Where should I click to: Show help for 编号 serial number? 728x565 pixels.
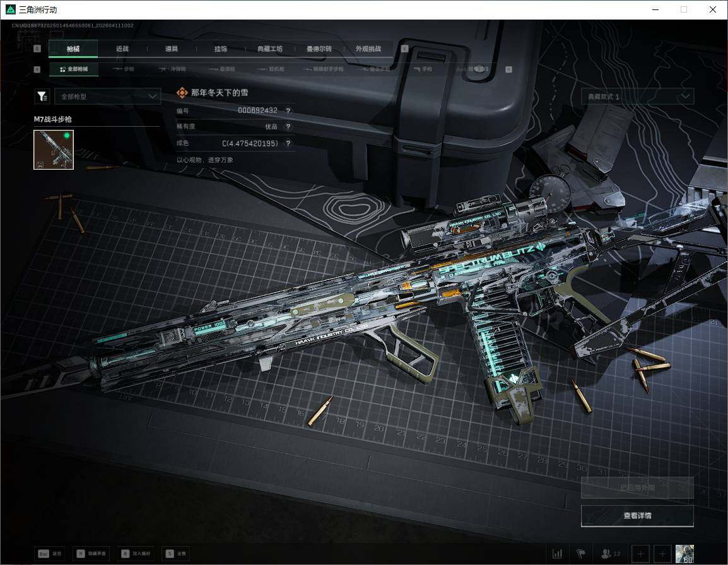[x=288, y=111]
